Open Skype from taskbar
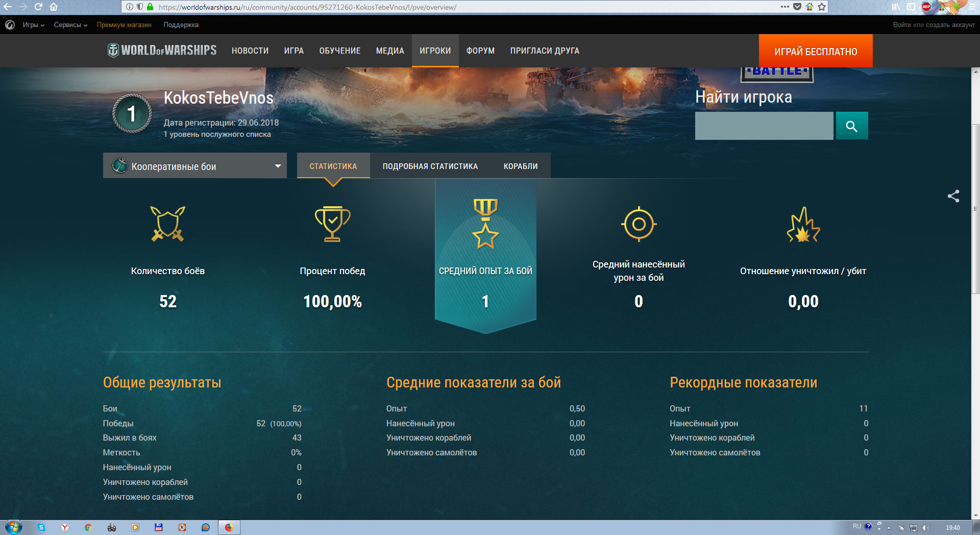This screenshot has height=535, width=980. [41, 527]
